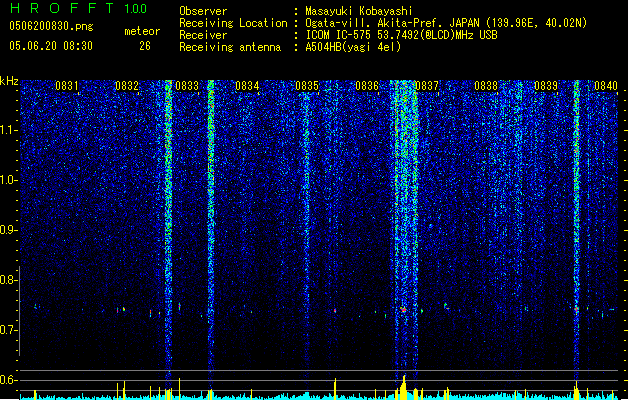629x400 pixels.
Task: Click the 0840 time marker
Action: point(606,86)
